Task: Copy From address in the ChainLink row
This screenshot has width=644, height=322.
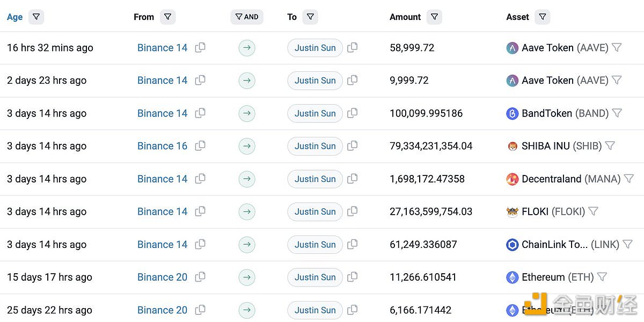Action: point(200,244)
